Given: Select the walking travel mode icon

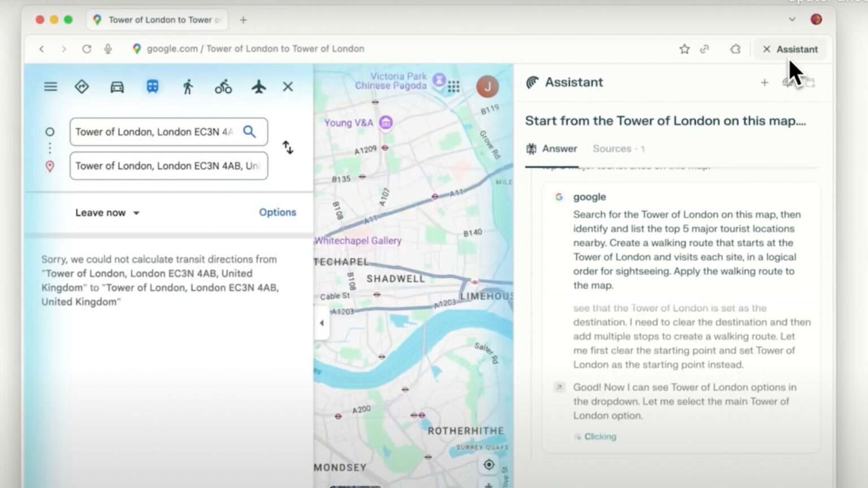Looking at the screenshot, I should click(188, 87).
